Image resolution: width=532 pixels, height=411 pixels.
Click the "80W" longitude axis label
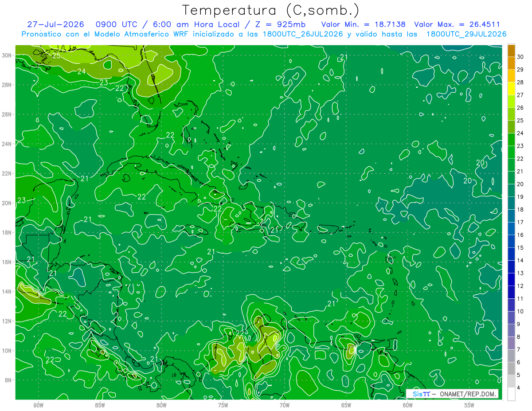click(161, 405)
